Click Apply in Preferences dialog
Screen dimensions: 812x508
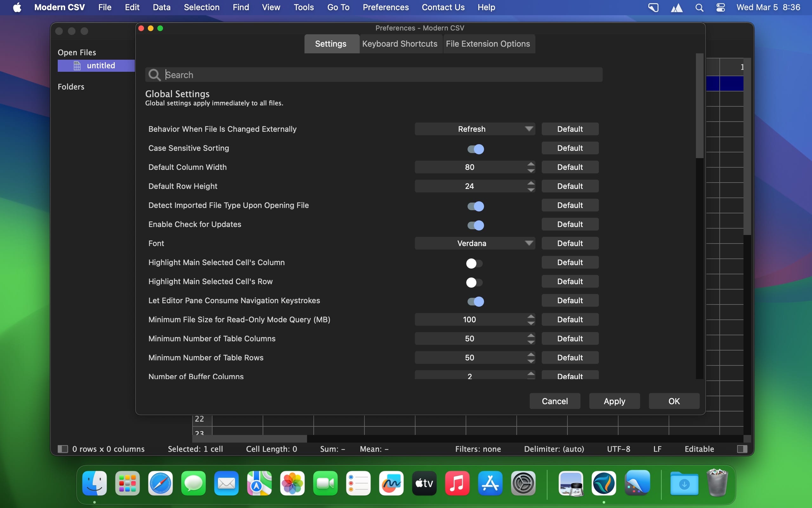[614, 401]
